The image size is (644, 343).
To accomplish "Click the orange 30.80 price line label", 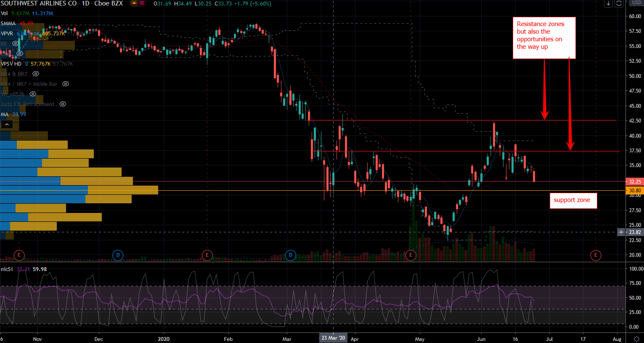I will 635,191.
